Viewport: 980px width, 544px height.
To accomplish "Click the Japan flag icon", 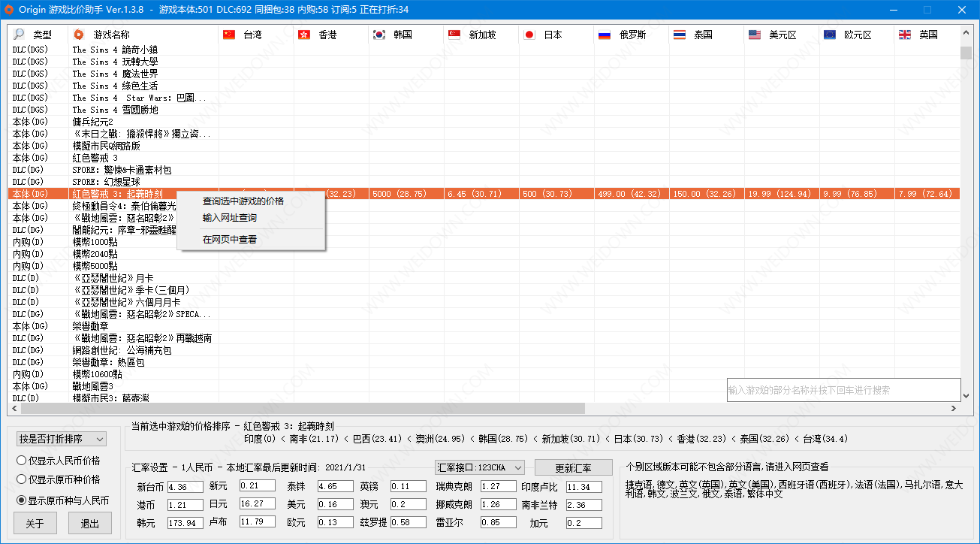I will 529,35.
